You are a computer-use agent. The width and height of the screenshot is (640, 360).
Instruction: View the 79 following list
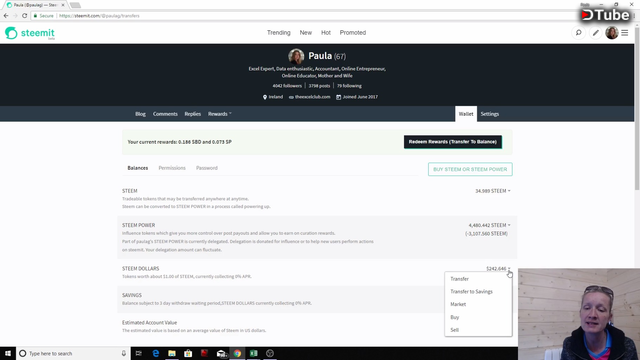[x=349, y=86]
